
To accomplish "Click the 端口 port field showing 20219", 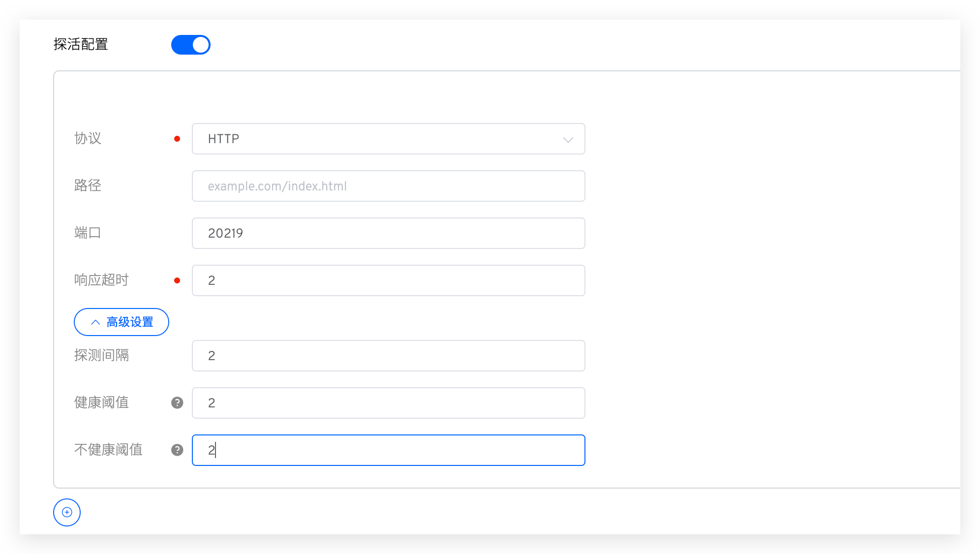I will point(388,233).
